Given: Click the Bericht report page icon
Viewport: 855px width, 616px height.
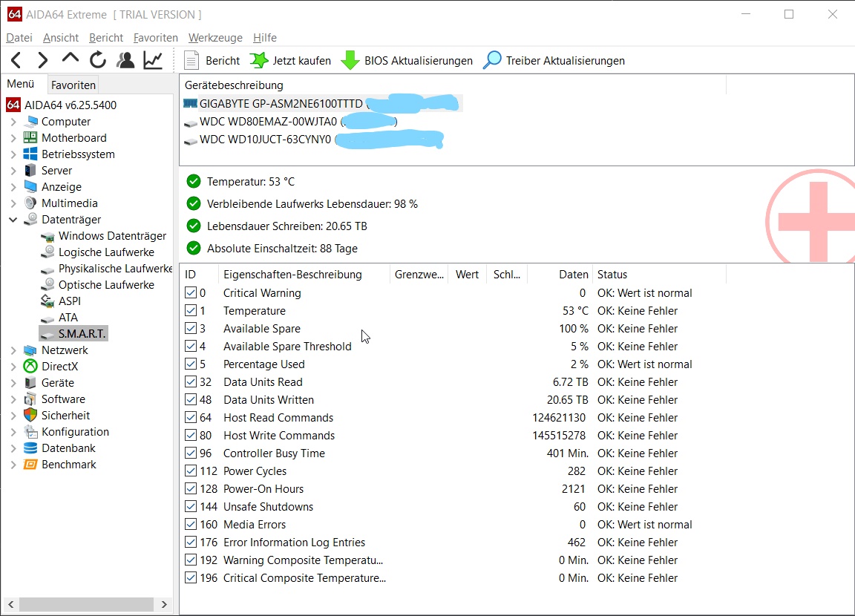Looking at the screenshot, I should click(191, 61).
